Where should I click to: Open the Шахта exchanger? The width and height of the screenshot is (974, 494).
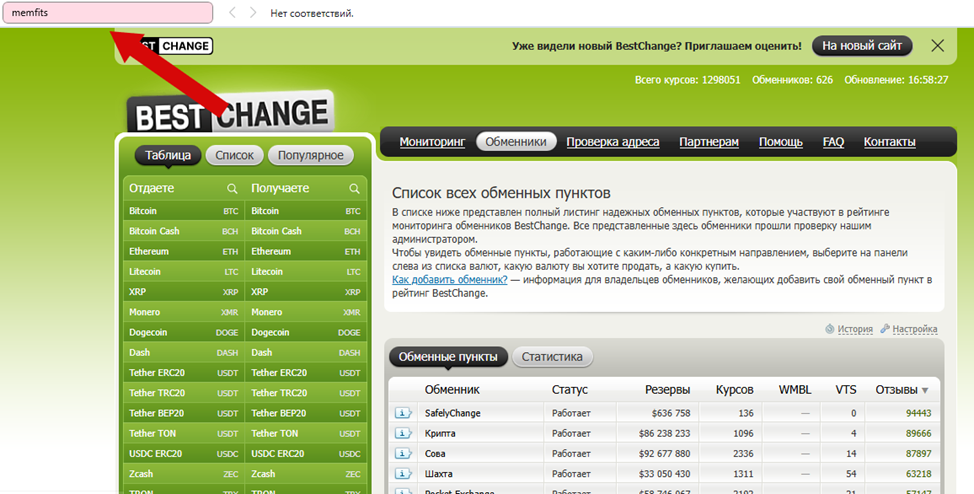(439, 473)
